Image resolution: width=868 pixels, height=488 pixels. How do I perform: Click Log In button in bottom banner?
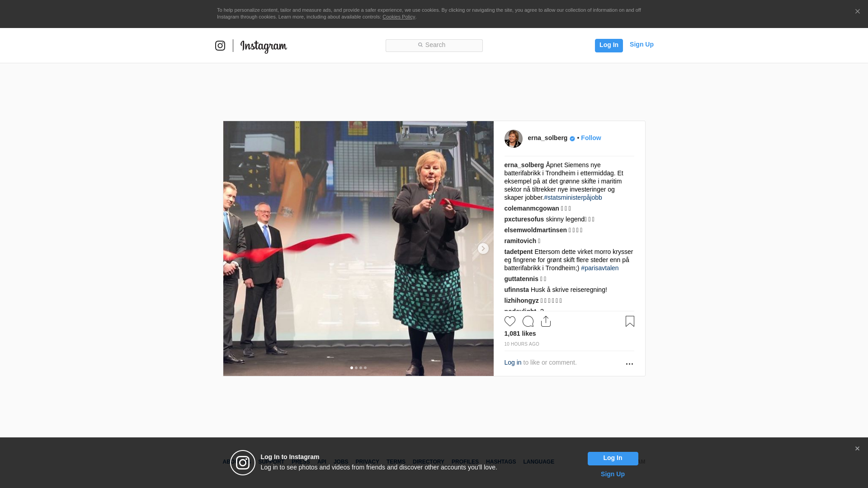(613, 458)
